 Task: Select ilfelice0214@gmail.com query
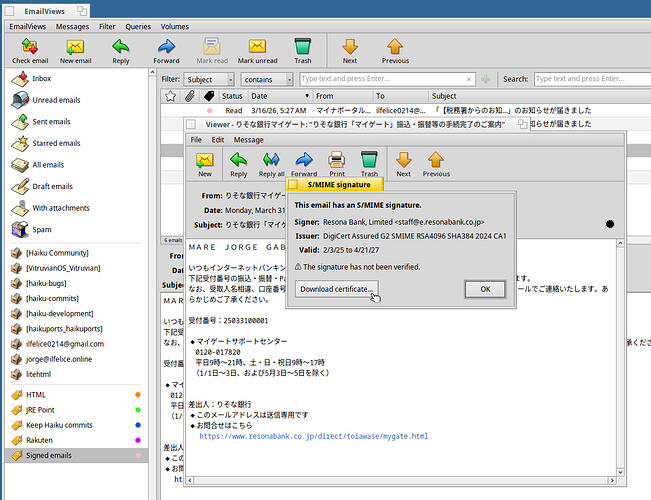pyautogui.click(x=77, y=344)
